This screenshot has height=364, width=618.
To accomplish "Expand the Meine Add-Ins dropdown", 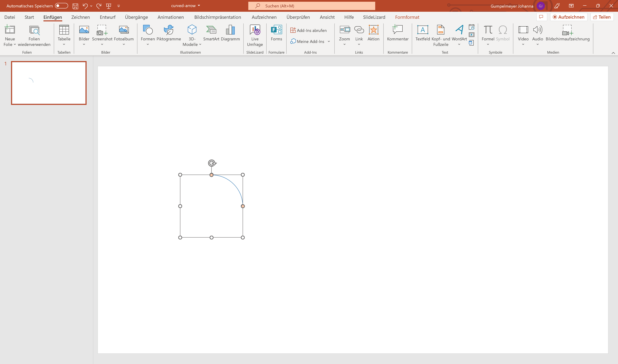I will [x=329, y=41].
